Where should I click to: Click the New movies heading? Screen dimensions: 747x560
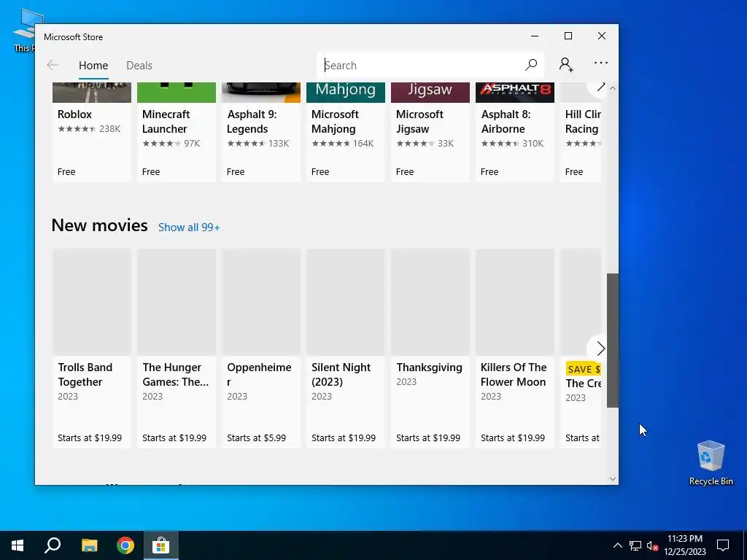tap(99, 225)
